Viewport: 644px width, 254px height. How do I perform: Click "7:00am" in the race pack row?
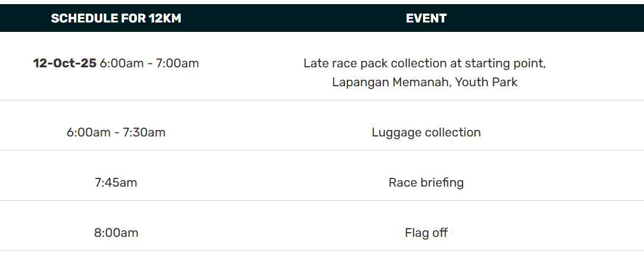pyautogui.click(x=177, y=63)
